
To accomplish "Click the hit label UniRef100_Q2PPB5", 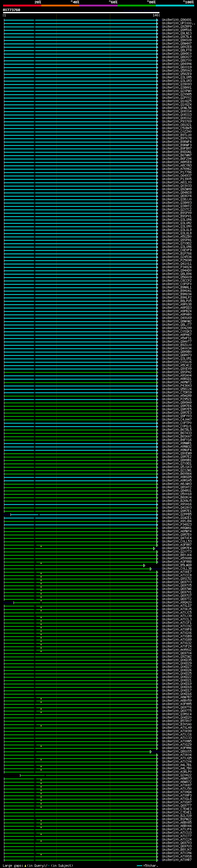I will [176, 514].
